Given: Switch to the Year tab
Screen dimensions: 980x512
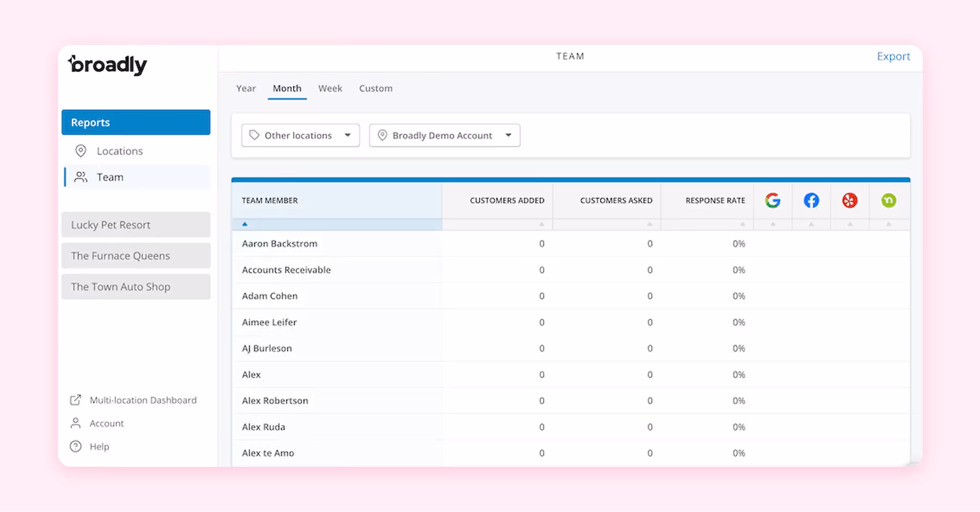Looking at the screenshot, I should [246, 88].
